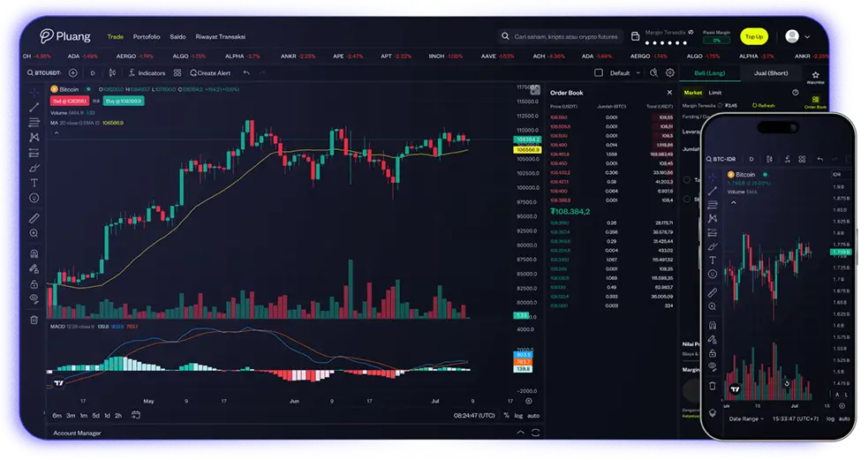Open the Default layout dropdown
Viewport: 868px width, 460px height.
pyautogui.click(x=625, y=73)
